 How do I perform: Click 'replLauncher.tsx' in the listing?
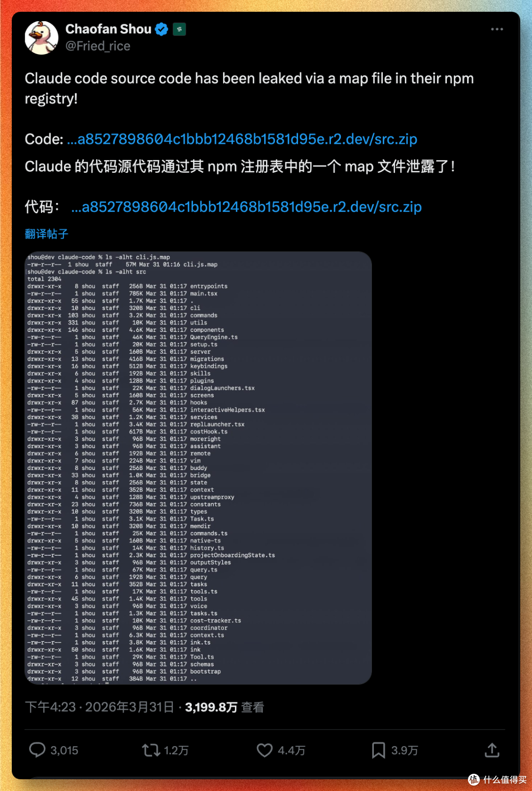pyautogui.click(x=217, y=424)
